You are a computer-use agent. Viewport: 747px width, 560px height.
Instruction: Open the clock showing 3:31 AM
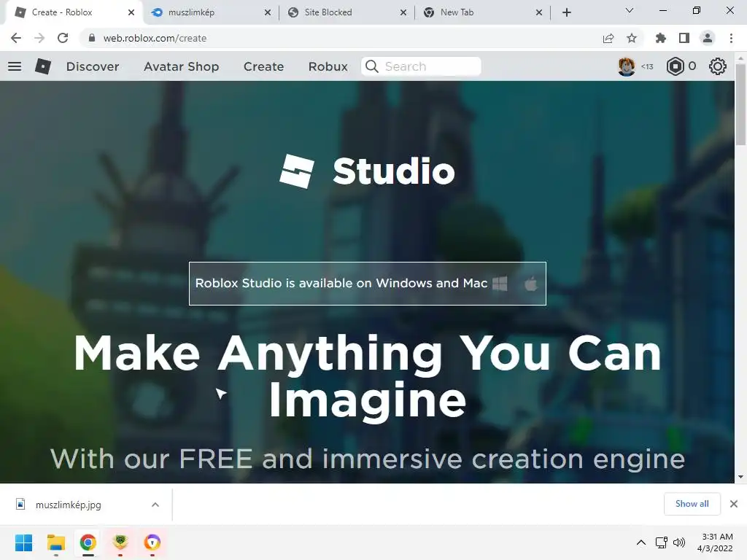click(715, 542)
